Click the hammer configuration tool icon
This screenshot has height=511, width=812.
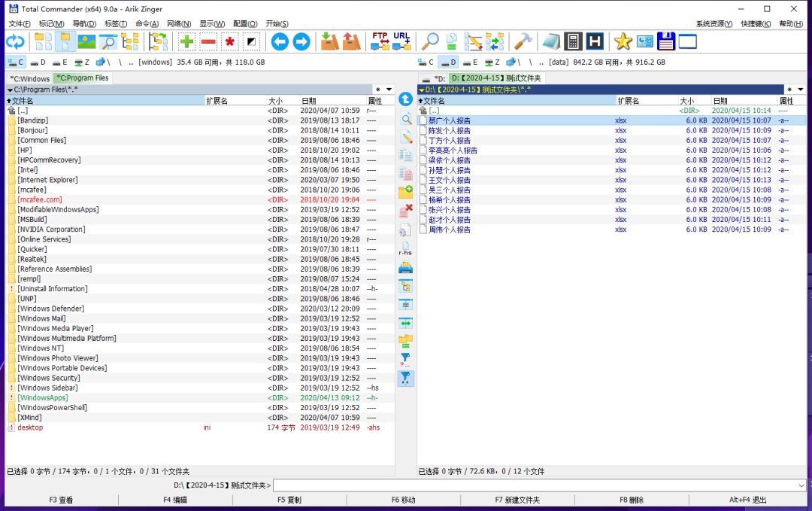pos(523,42)
